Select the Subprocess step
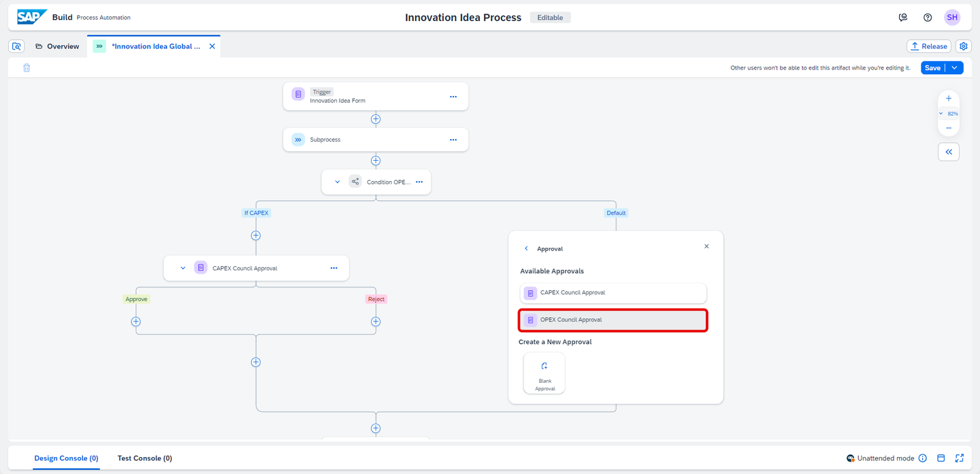This screenshot has height=474, width=980. 376,140
